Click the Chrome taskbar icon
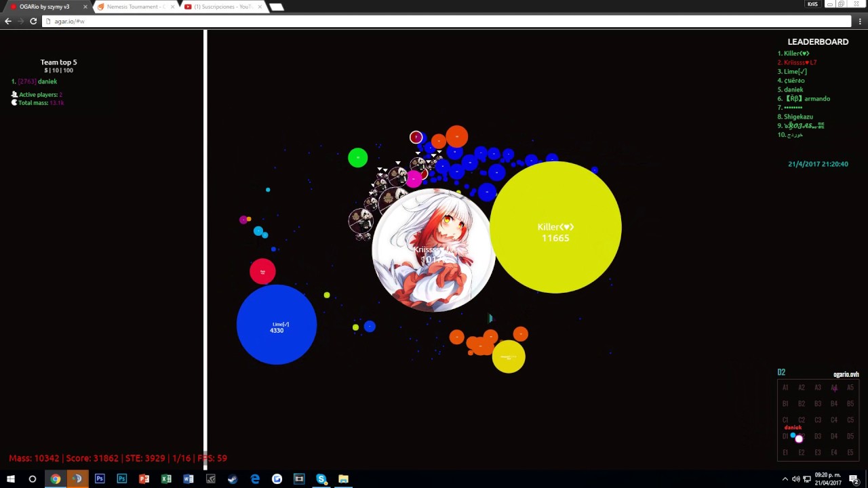Image resolution: width=868 pixels, height=488 pixels. coord(56,479)
